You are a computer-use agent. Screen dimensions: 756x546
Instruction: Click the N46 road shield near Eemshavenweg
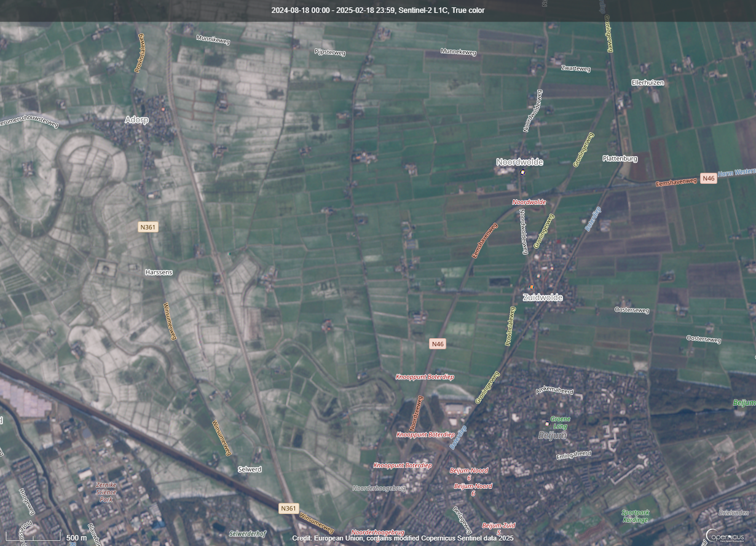pos(709,178)
